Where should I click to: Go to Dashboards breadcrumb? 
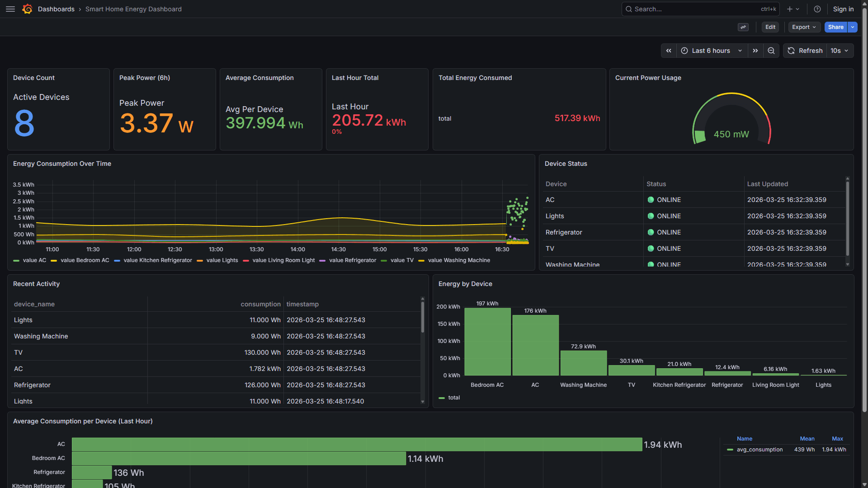(56, 9)
